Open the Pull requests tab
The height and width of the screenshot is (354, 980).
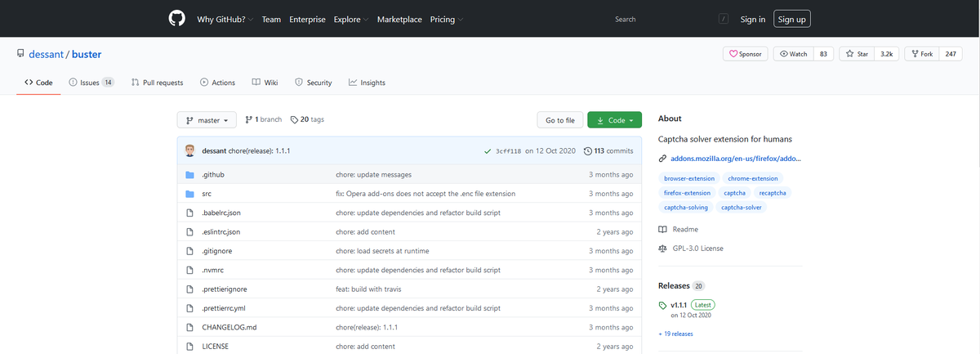(157, 83)
